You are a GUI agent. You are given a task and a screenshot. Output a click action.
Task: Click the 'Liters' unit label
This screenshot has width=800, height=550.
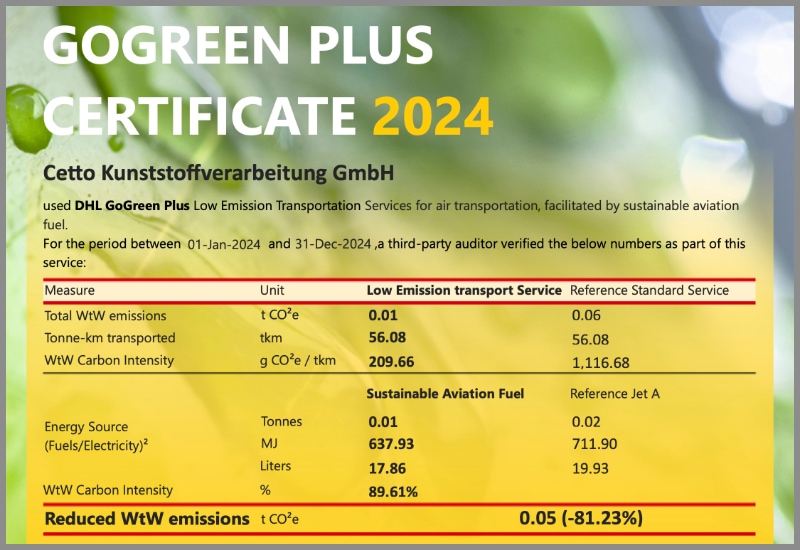coord(276,466)
